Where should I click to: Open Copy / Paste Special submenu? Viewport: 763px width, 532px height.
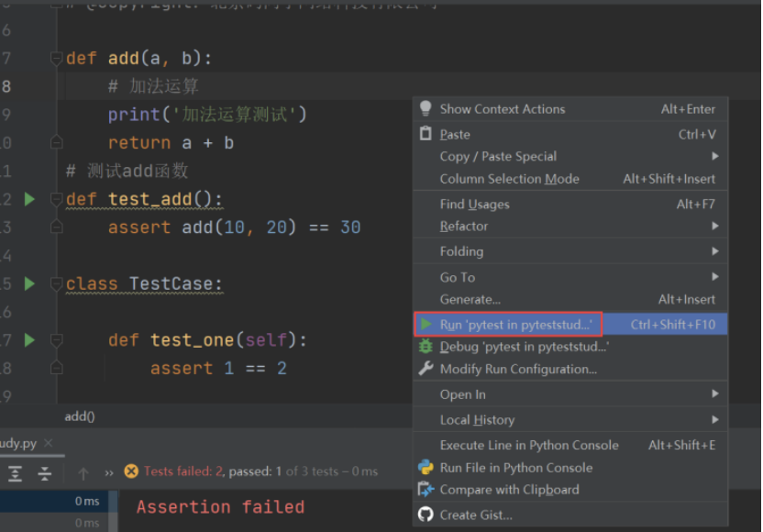pos(570,156)
